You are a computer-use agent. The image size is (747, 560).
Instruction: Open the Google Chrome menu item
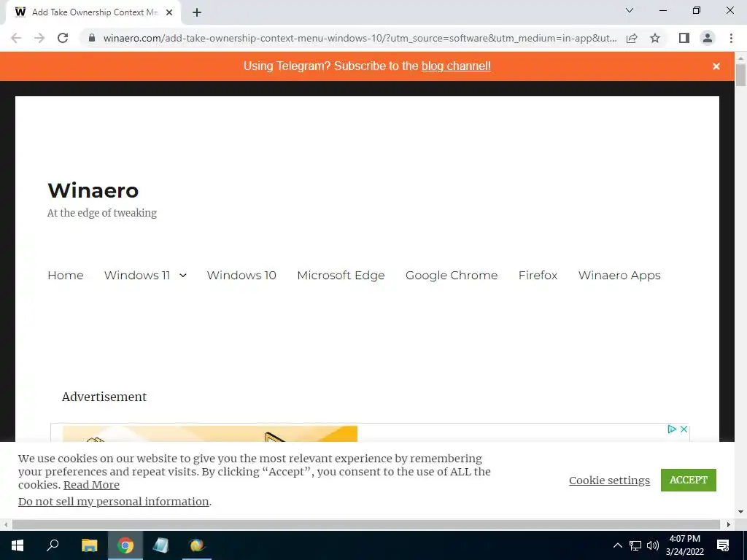(452, 275)
